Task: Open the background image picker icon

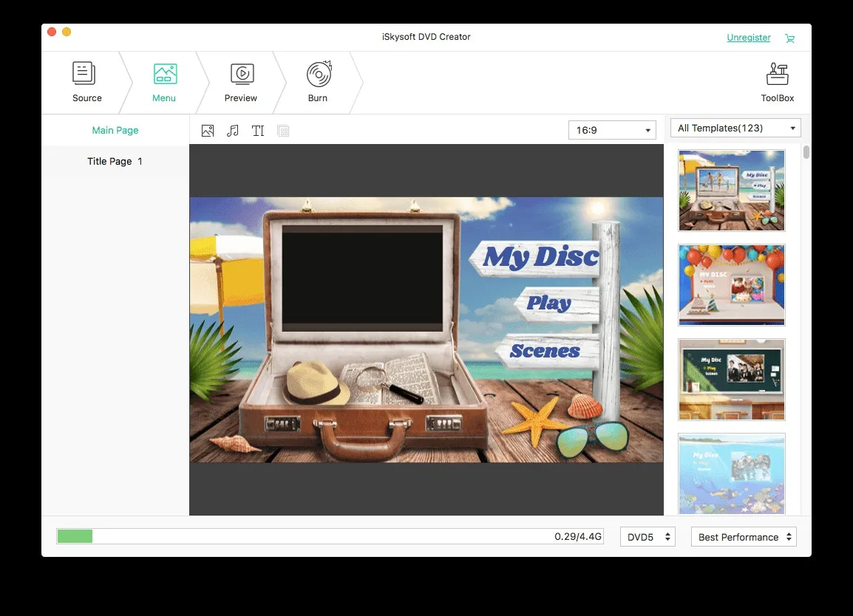Action: coord(208,130)
